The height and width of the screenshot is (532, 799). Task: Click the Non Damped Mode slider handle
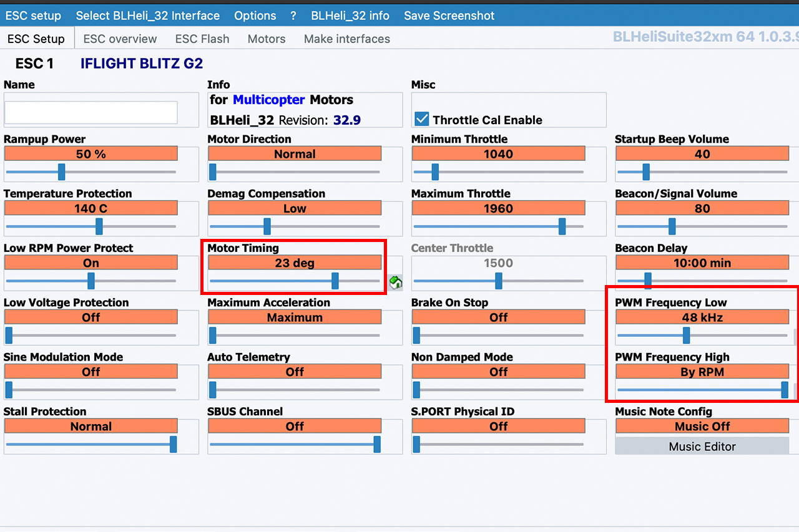coord(416,390)
